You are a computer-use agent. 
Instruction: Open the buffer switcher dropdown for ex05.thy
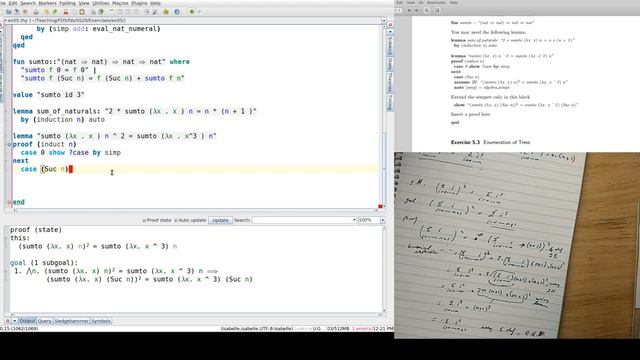(384, 20)
